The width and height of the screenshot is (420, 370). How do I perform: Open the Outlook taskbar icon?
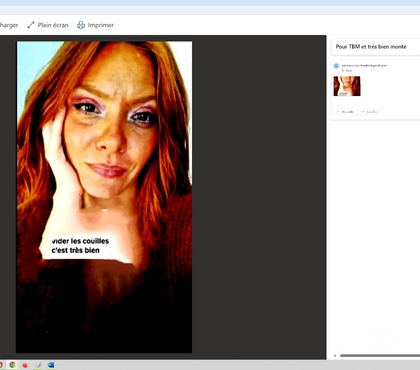[51, 365]
